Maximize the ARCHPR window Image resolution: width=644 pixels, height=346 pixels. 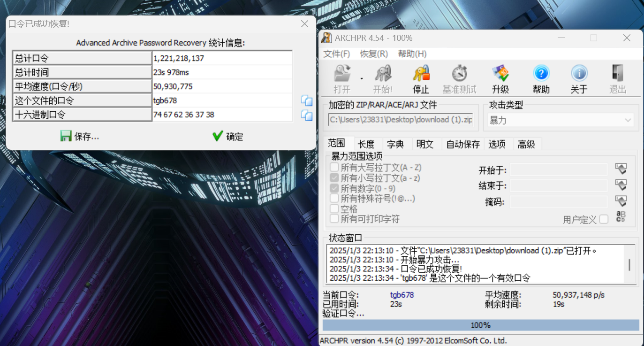click(593, 38)
